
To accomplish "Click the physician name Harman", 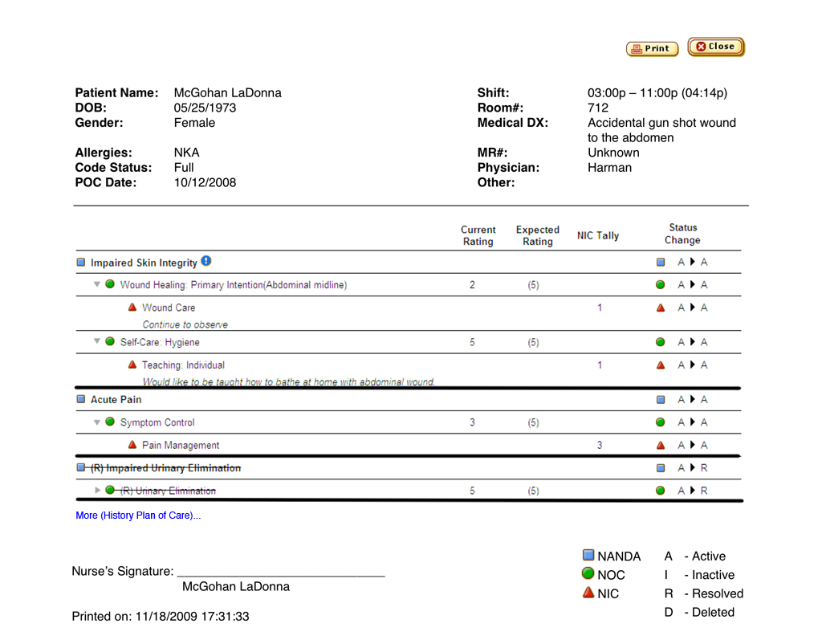I will [x=610, y=168].
